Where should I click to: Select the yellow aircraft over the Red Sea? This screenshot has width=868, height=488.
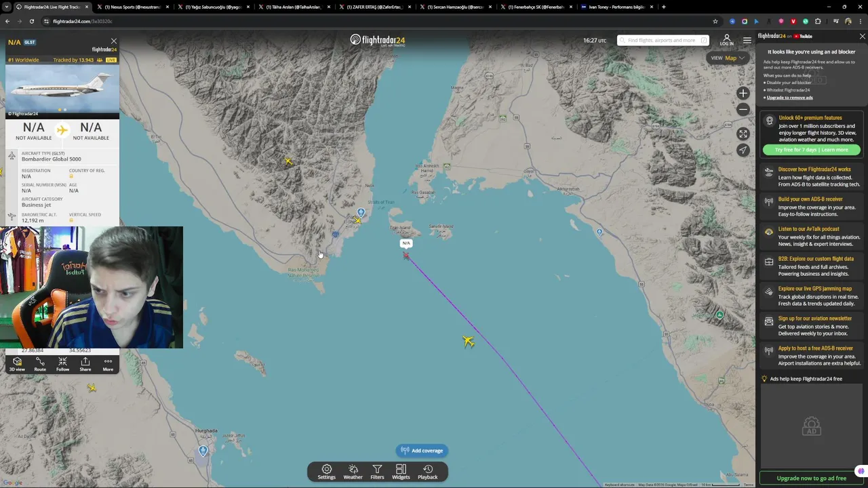(x=469, y=341)
